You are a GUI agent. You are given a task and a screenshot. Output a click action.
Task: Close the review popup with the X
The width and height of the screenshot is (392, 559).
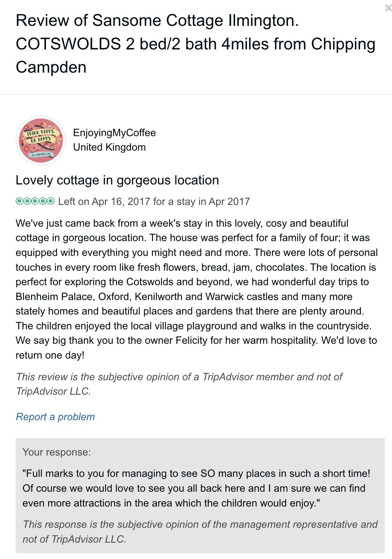click(388, 8)
